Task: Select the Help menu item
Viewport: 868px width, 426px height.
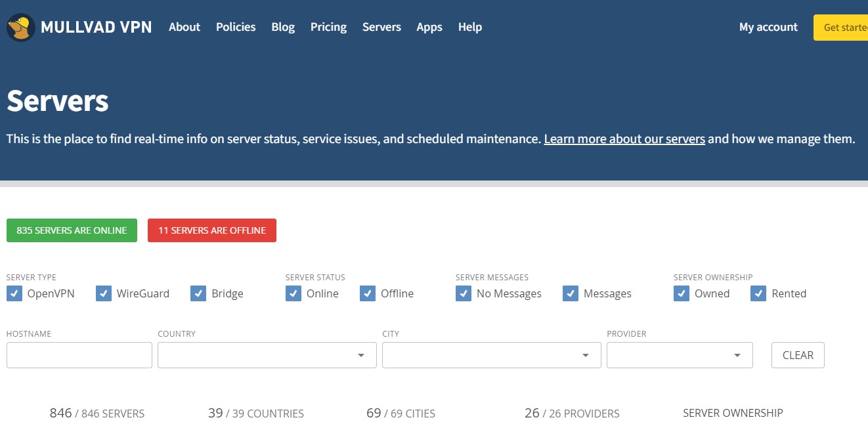Action: [x=469, y=27]
